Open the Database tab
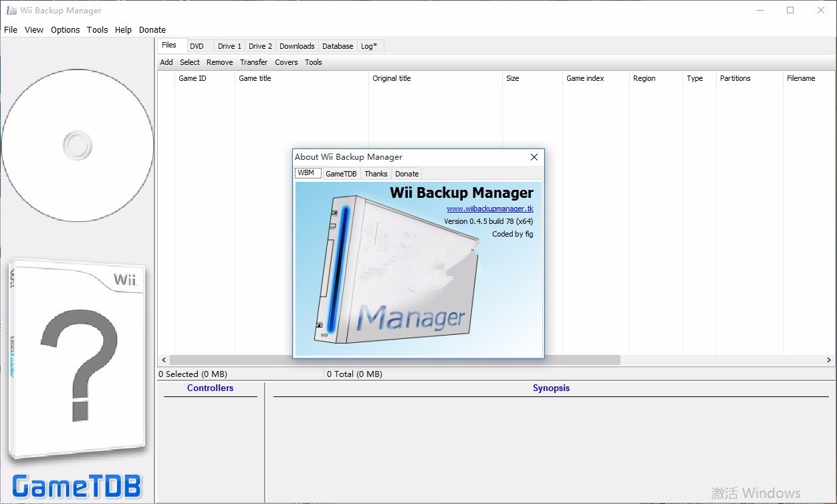 (338, 46)
